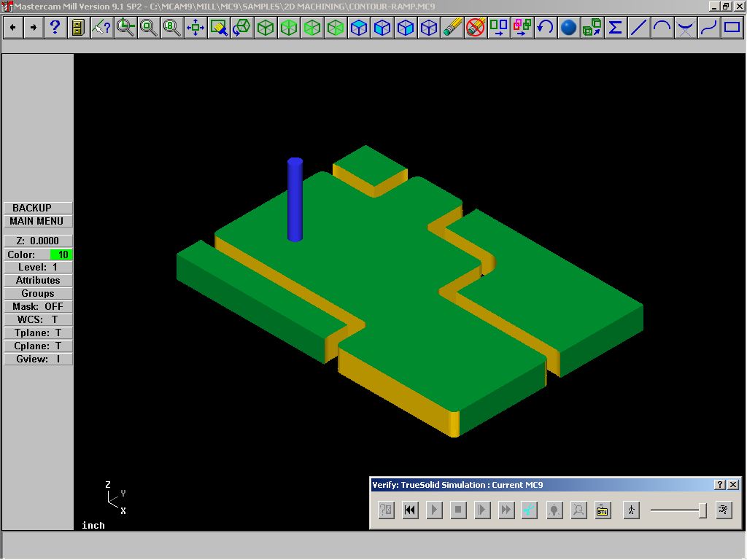Viewport: 747px width, 560px height.
Task: Click the running figure fast speed icon
Action: 724,510
